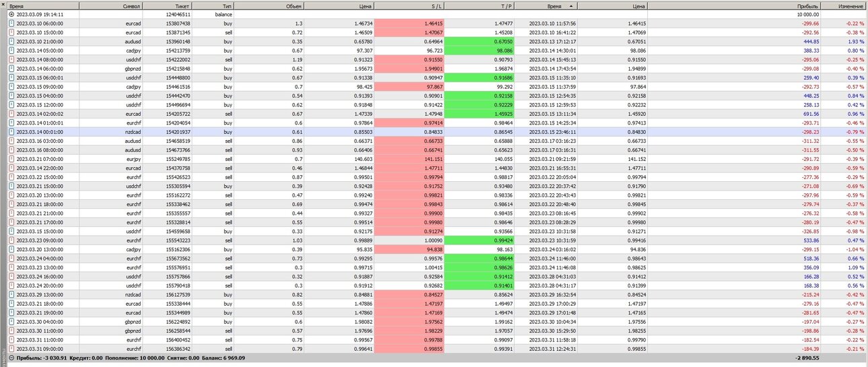Click the order icon beside 2023.03.24 04:00:00
This screenshot has width=868, height=367.
click(11, 258)
